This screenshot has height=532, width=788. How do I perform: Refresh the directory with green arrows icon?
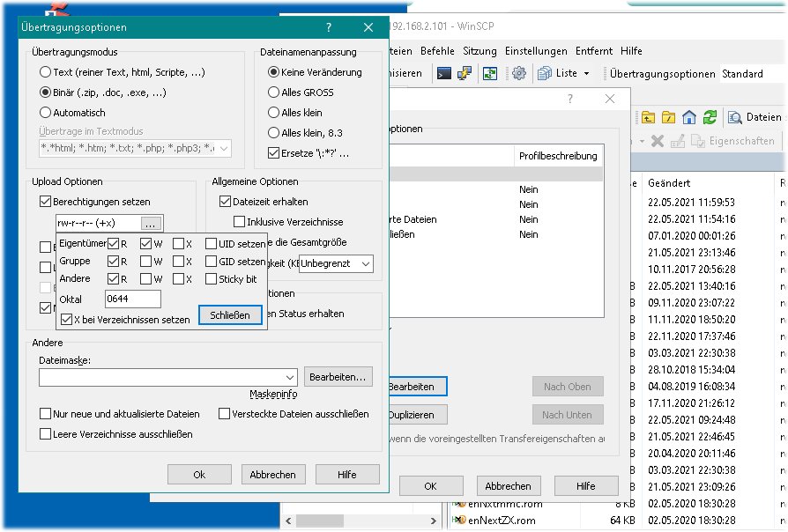[x=710, y=117]
